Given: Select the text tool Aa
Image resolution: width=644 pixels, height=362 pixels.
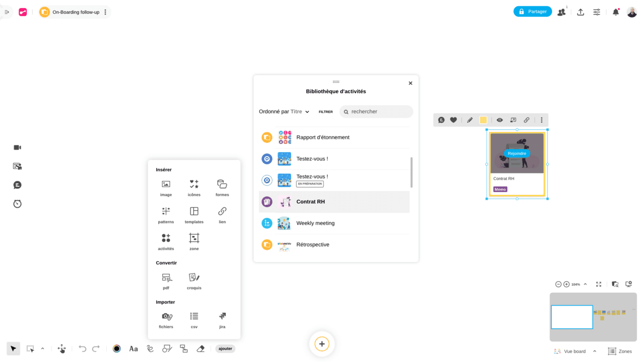Looking at the screenshot, I should click(x=134, y=349).
